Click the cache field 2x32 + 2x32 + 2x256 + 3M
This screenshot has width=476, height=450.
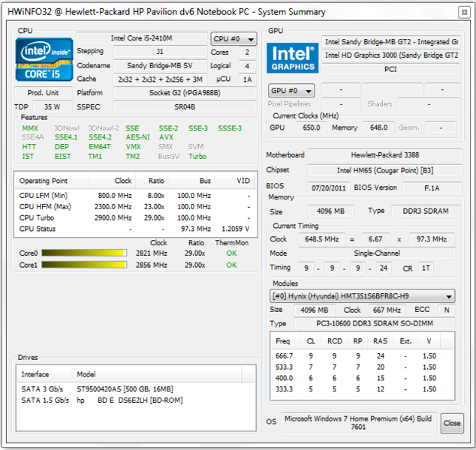pos(160,79)
